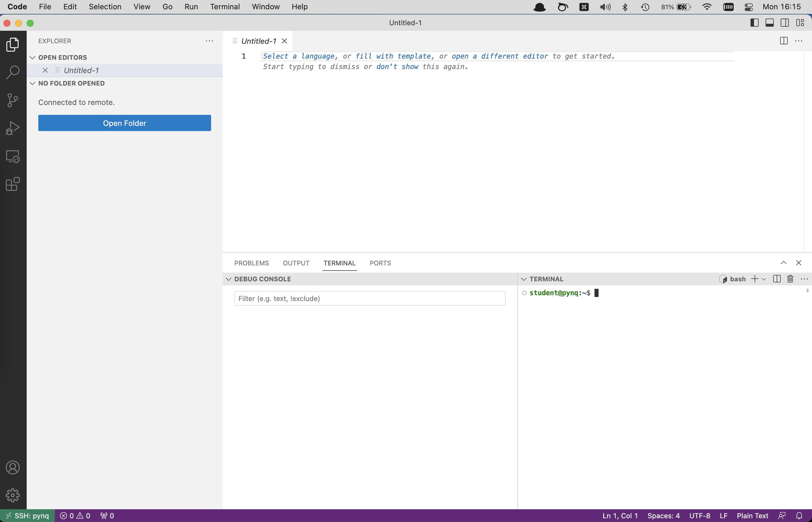Open errors and warnings status item
The height and width of the screenshot is (522, 812).
pyautogui.click(x=75, y=516)
